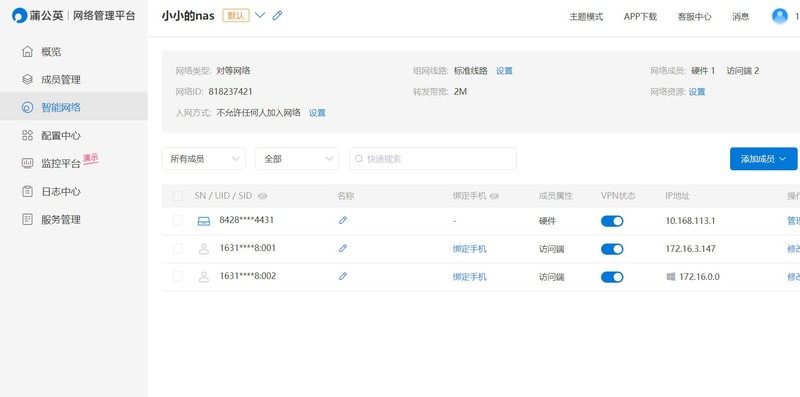The height and width of the screenshot is (397, 800).
Task: Toggle the VPN switch for 10.168.113.1
Action: click(612, 221)
